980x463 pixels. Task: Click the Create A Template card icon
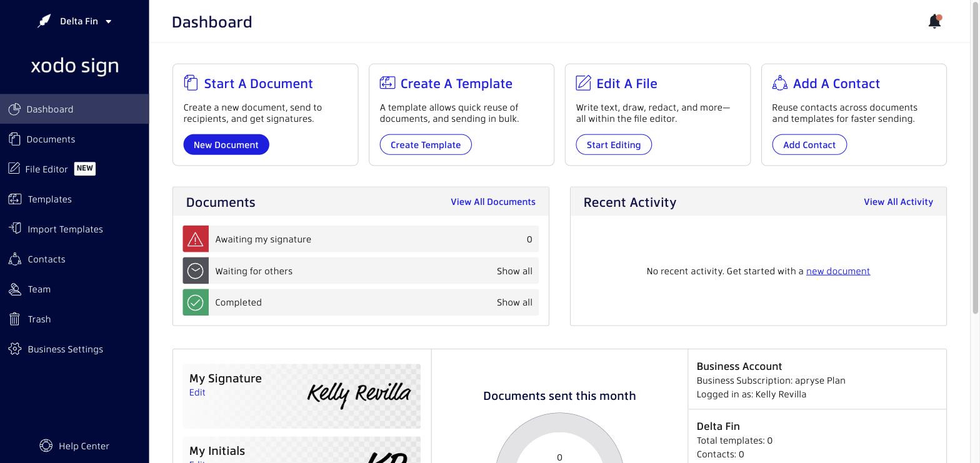click(387, 82)
